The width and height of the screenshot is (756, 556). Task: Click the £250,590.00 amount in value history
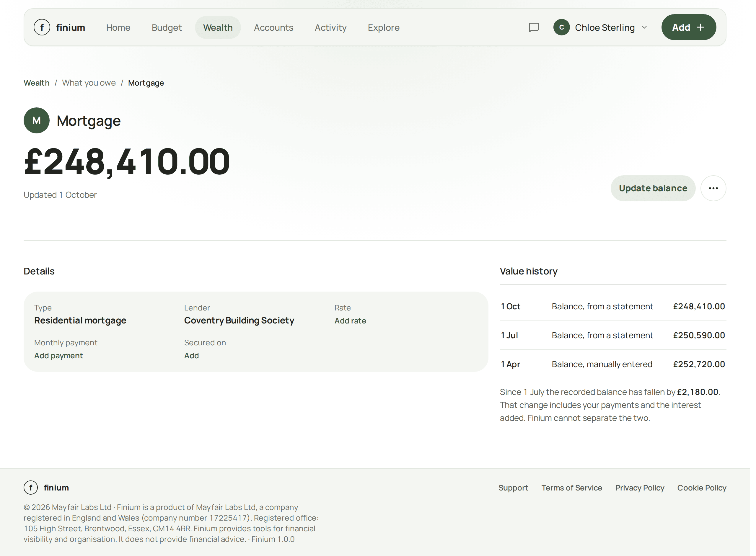(699, 335)
